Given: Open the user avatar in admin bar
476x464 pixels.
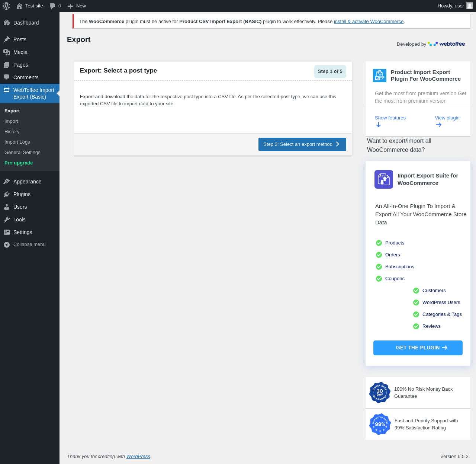Looking at the screenshot, I should click(470, 6).
